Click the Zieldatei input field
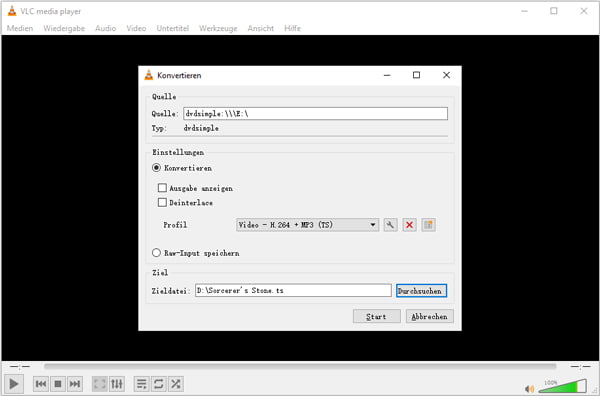This screenshot has width=600, height=396. [x=293, y=290]
